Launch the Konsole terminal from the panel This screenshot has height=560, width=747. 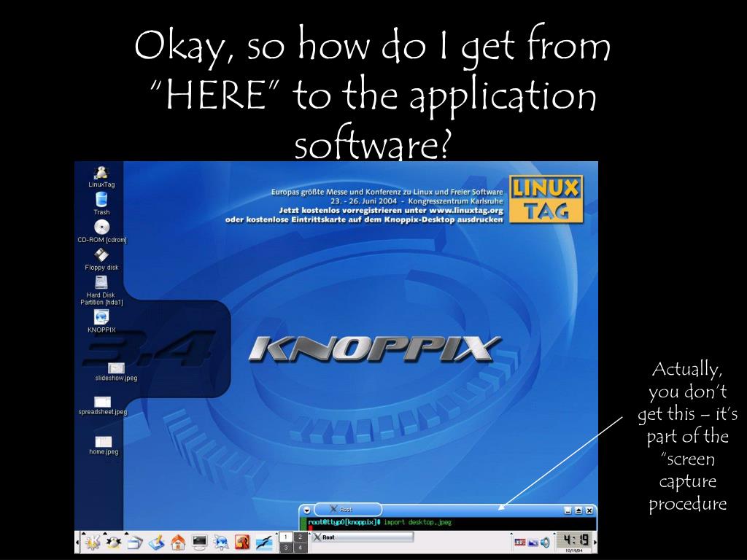tap(200, 542)
